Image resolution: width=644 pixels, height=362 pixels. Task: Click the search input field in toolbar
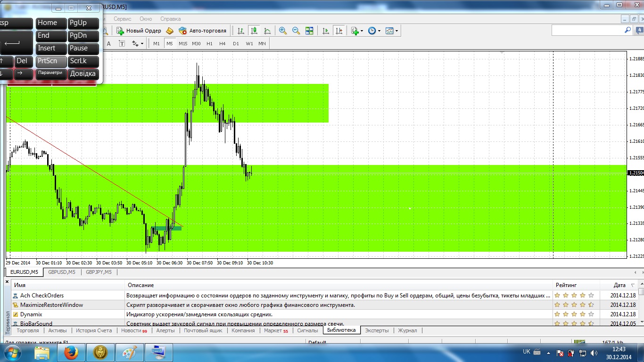tap(588, 30)
